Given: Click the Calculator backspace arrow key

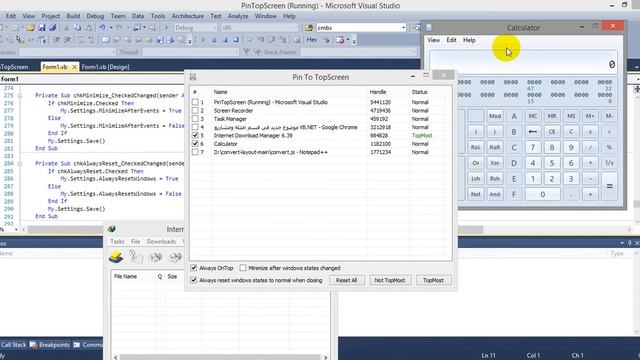Looking at the screenshot, I should tap(533, 131).
